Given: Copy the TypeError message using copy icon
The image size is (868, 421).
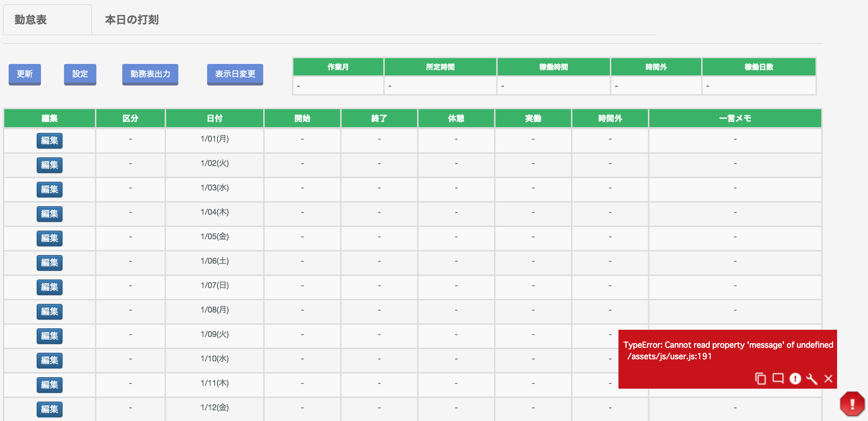Looking at the screenshot, I should [760, 379].
